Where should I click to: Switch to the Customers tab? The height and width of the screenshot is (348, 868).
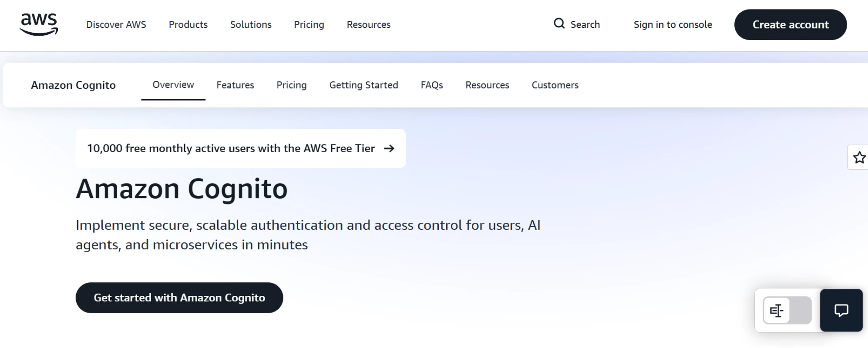[x=555, y=85]
